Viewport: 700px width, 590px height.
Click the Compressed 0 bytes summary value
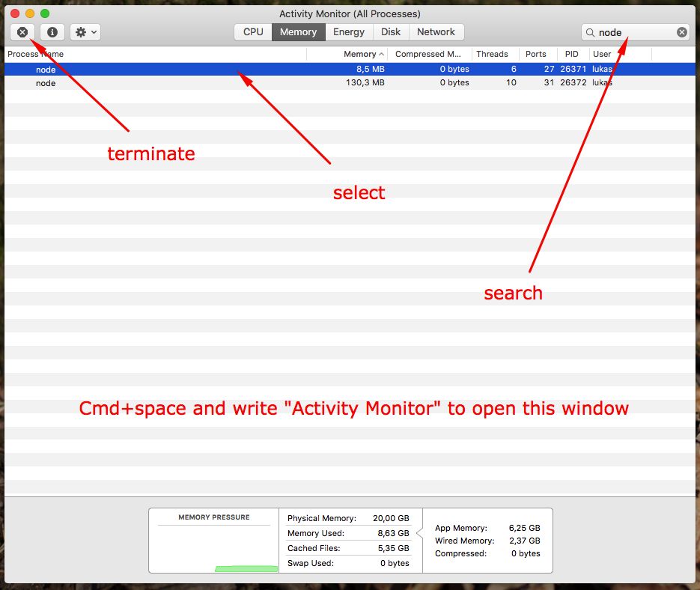tap(526, 553)
